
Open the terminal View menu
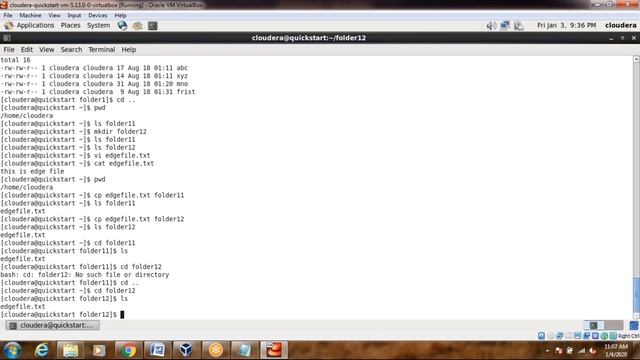47,50
